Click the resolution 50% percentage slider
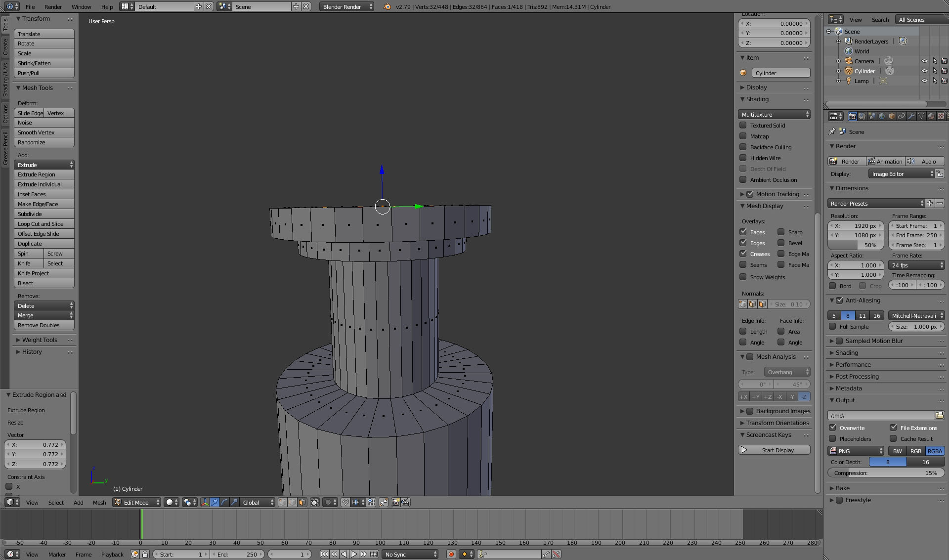Screen dimensions: 949x560 (x=856, y=245)
